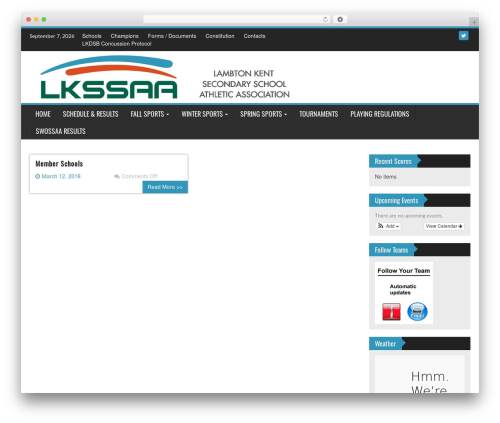Open LKDSB Concussion Protocol link

pyautogui.click(x=117, y=44)
